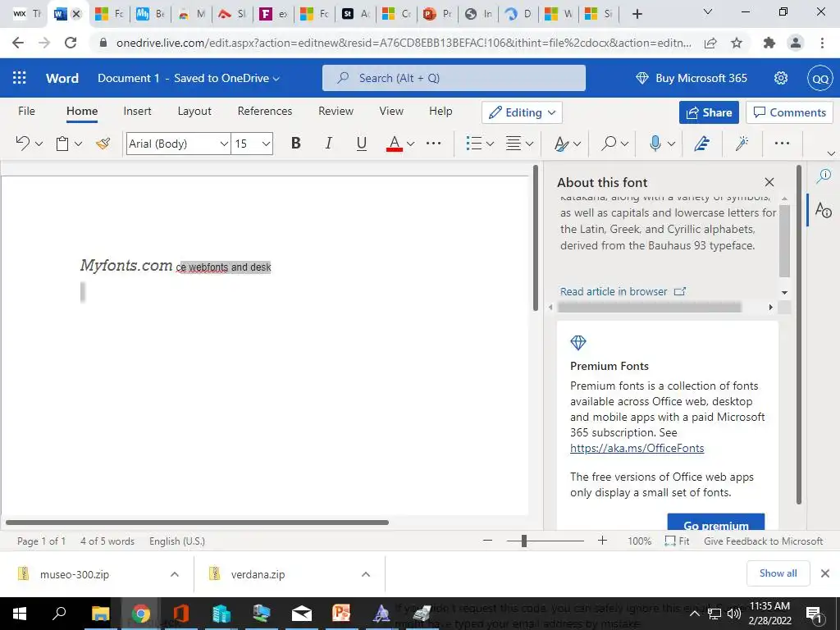Open the Word app launcher grid
Screen dimensions: 840x630
click(20, 78)
